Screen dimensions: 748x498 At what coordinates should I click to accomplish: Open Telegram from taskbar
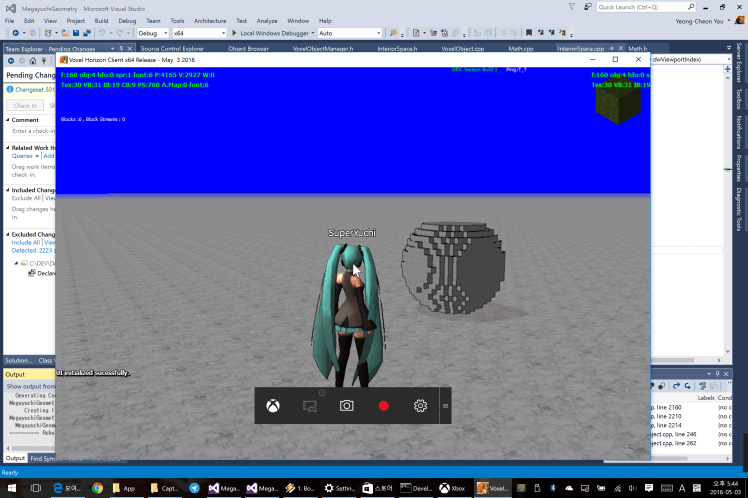[194, 488]
